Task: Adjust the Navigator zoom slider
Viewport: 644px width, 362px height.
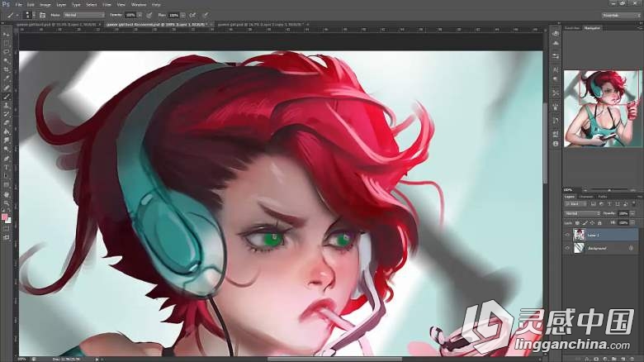Action: (609, 190)
